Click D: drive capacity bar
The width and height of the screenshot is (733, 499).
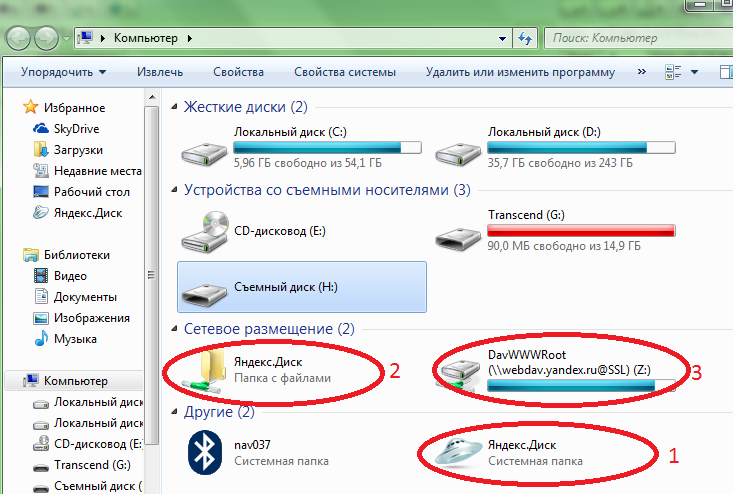pyautogui.click(x=581, y=148)
